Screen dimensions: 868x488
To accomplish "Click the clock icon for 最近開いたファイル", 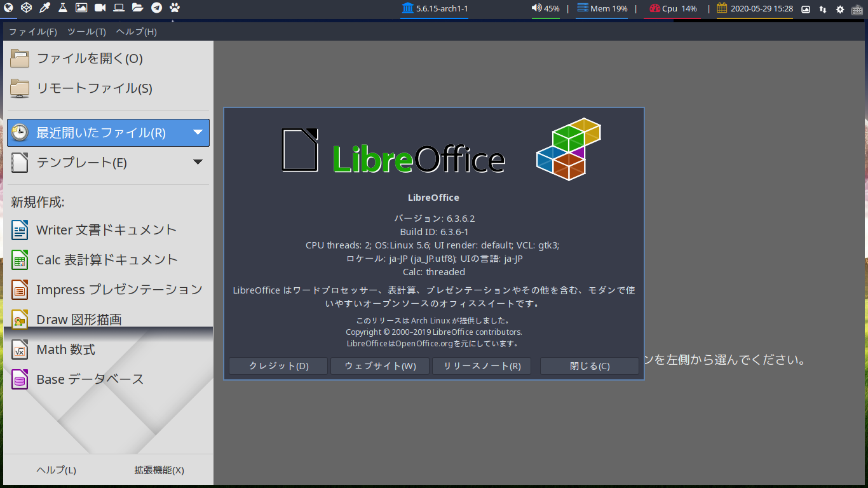I will 20,133.
